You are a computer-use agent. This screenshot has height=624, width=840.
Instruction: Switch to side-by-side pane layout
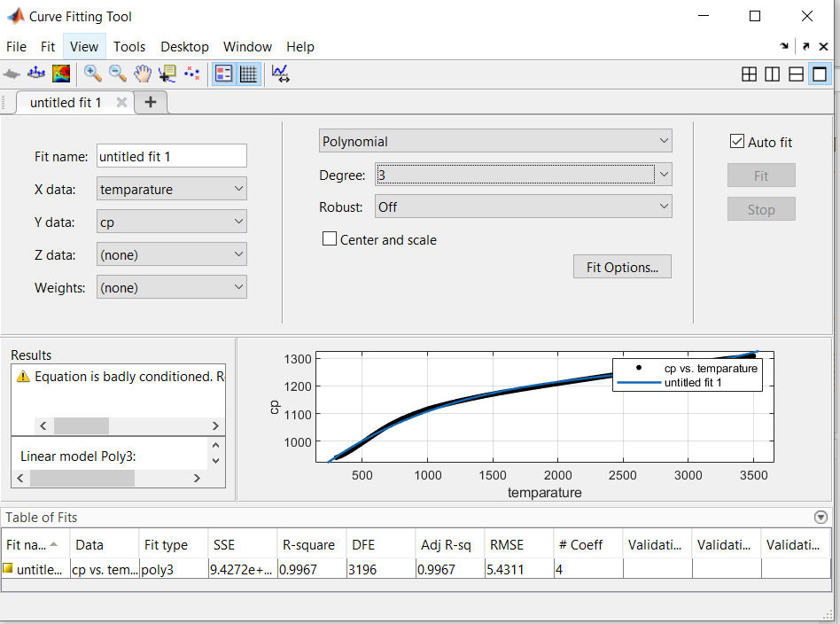click(x=772, y=74)
